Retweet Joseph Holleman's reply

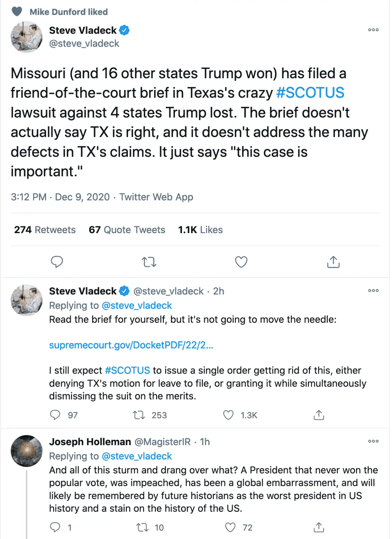(142, 527)
